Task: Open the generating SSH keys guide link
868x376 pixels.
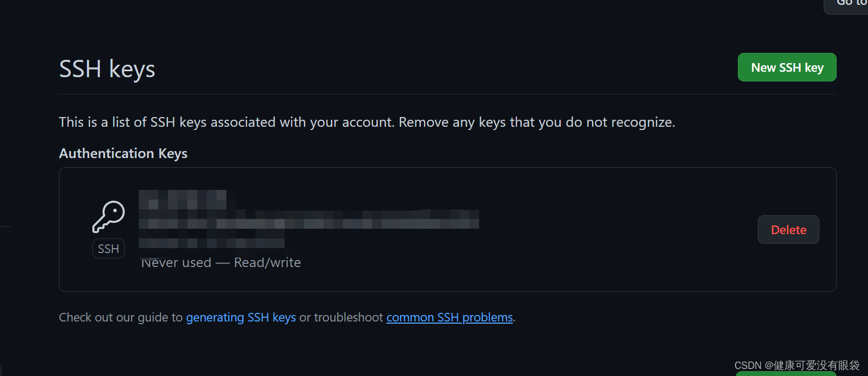Action: 241,317
